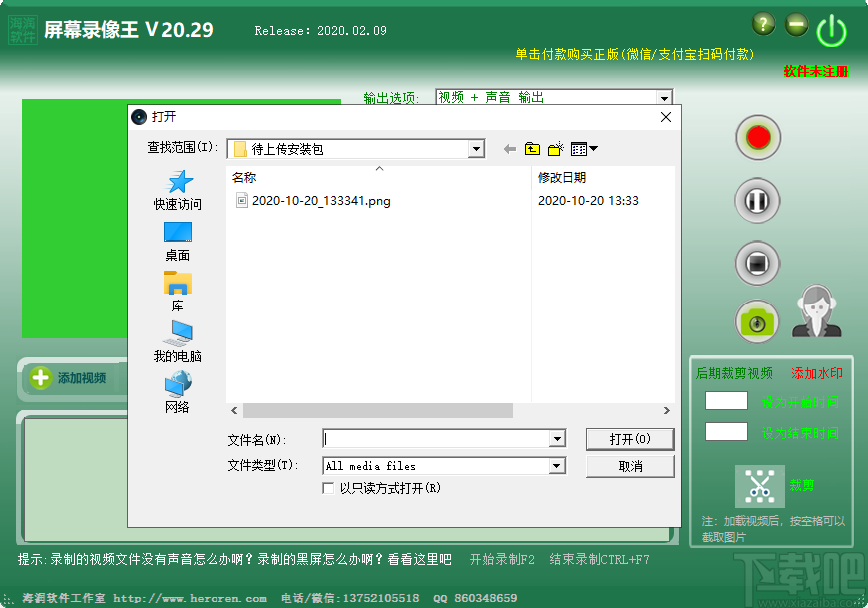
Task: Minimize the recorder with the green minus icon
Action: 796,24
